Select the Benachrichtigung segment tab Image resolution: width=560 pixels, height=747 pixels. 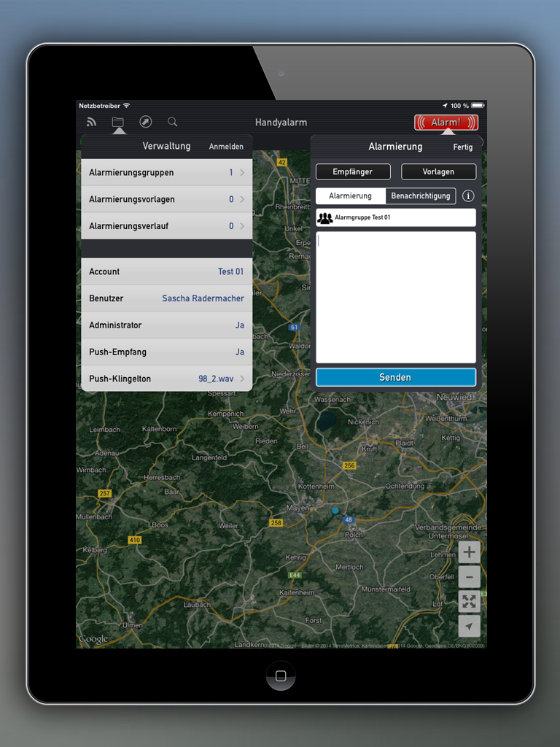coord(421,196)
